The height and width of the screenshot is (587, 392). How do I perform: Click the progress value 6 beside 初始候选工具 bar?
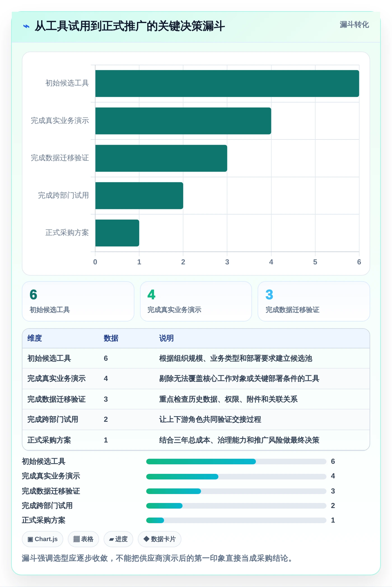coord(333,462)
